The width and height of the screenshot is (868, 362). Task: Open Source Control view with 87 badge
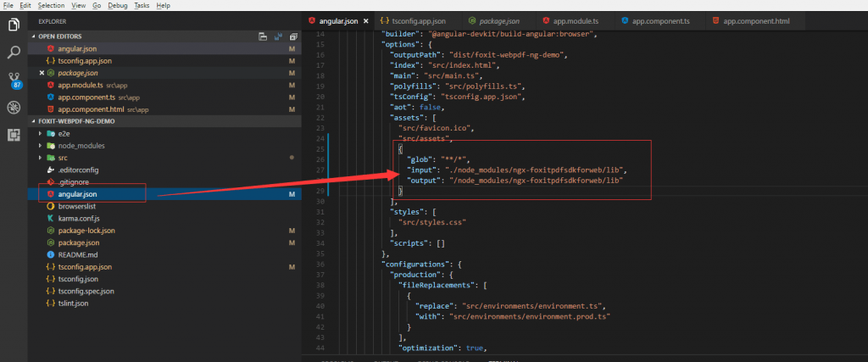pyautogui.click(x=14, y=81)
